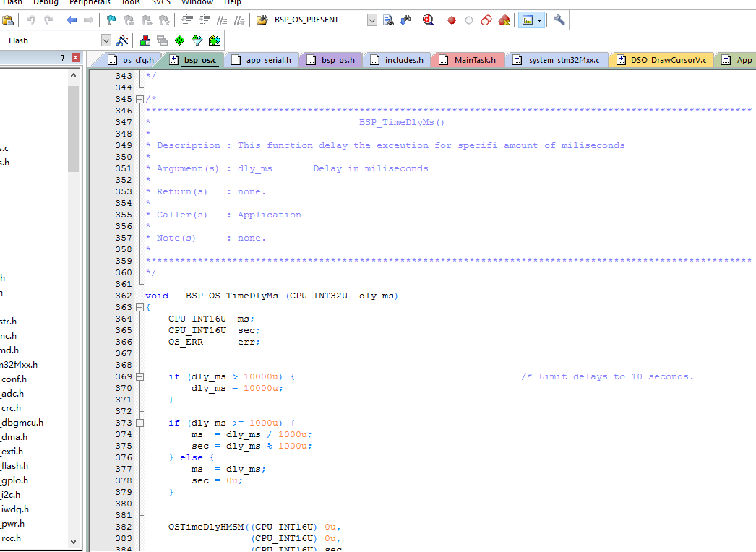Select _flash.h file in project tree
Viewport: 756px width, 552px height.
(14, 466)
